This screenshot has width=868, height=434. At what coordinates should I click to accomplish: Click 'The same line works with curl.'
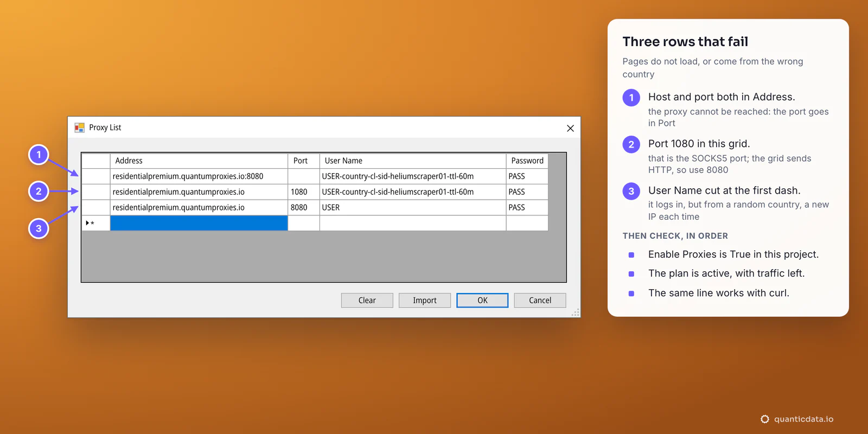tap(719, 293)
